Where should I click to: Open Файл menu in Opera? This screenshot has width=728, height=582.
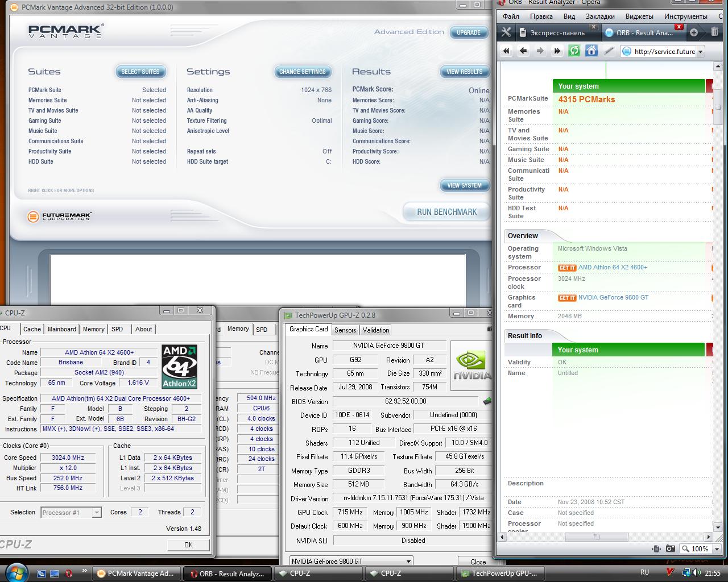pyautogui.click(x=511, y=16)
